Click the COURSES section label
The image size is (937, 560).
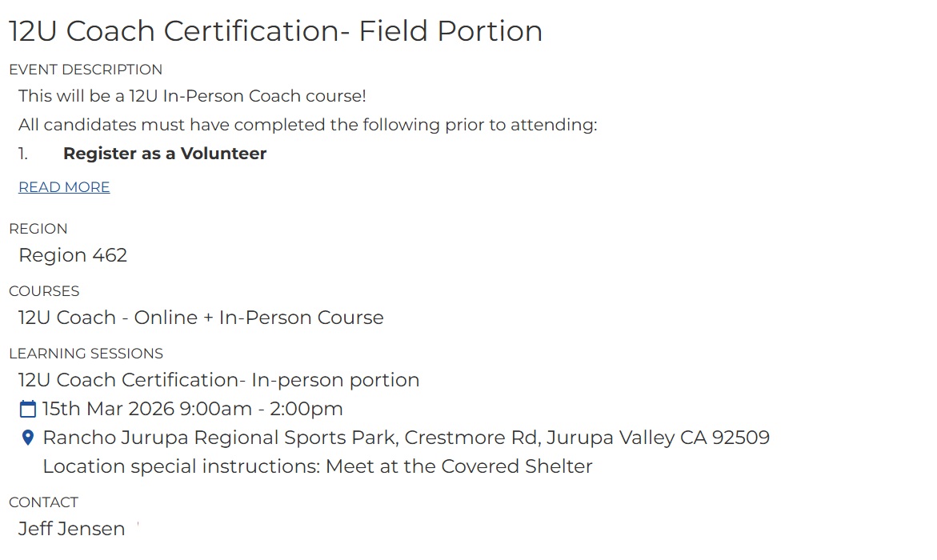[x=44, y=291]
